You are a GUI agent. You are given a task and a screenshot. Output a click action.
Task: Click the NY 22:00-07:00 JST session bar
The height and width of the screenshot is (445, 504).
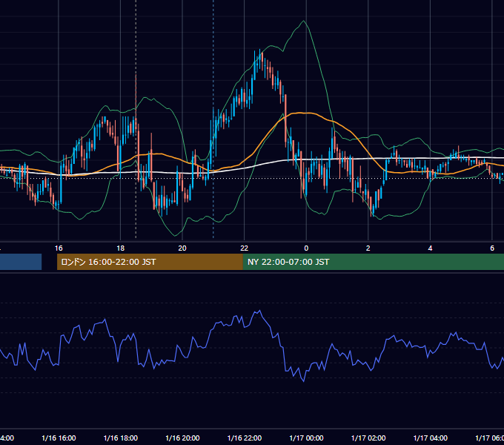coord(373,262)
